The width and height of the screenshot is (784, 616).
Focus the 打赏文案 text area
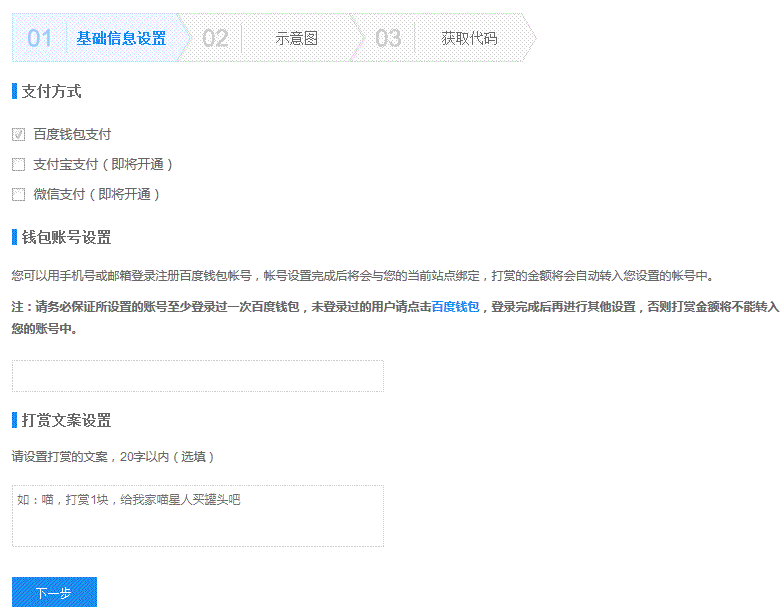pos(198,516)
